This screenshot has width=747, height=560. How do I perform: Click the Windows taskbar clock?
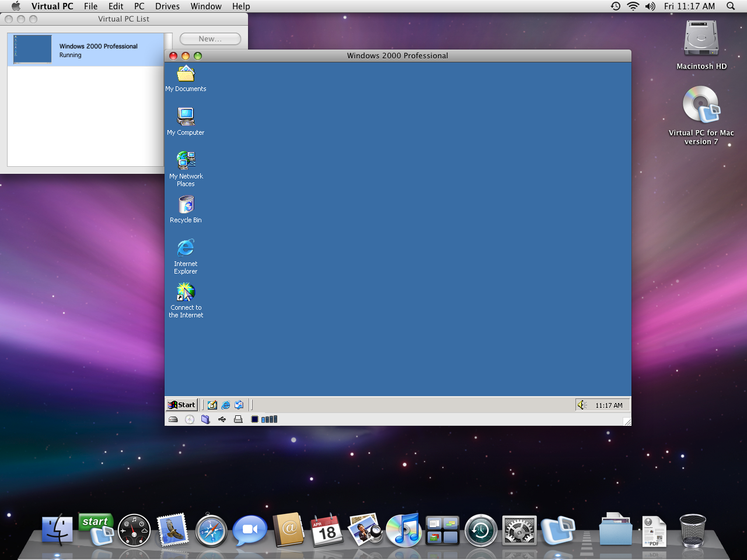click(609, 405)
